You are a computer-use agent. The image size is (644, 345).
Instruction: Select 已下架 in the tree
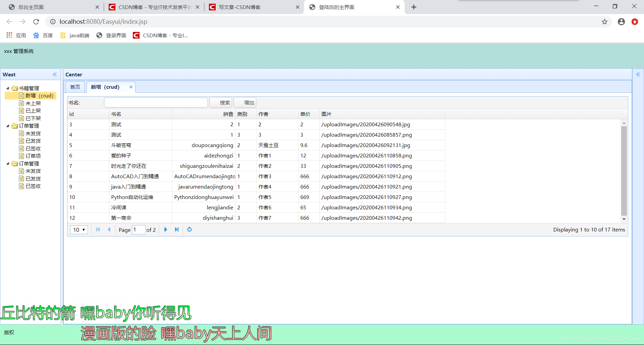pyautogui.click(x=33, y=118)
